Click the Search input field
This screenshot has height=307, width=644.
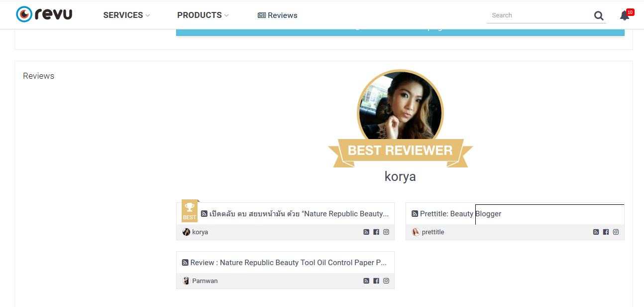539,15
